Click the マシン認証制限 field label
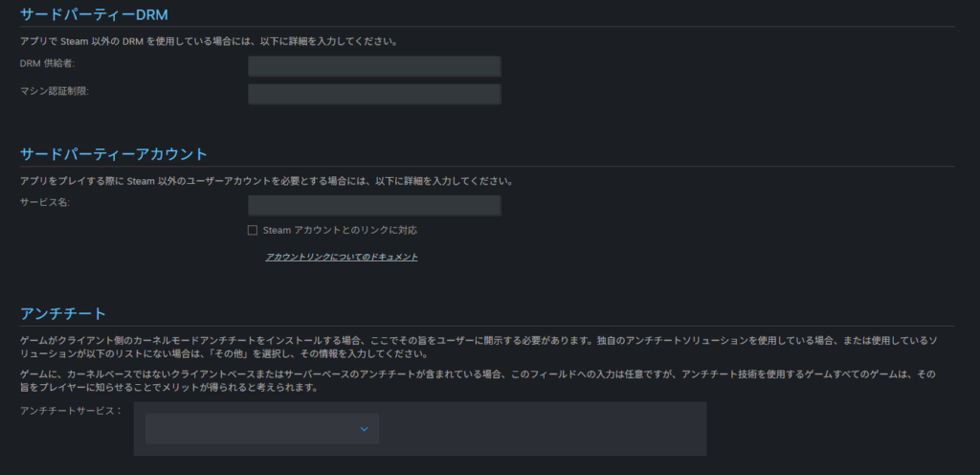Viewport: 980px width, 475px height. pyautogui.click(x=55, y=91)
